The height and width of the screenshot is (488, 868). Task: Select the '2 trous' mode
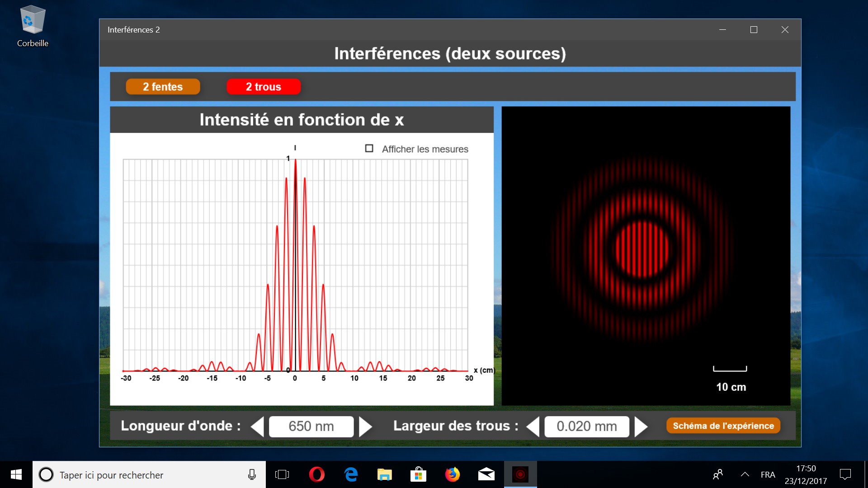click(263, 87)
